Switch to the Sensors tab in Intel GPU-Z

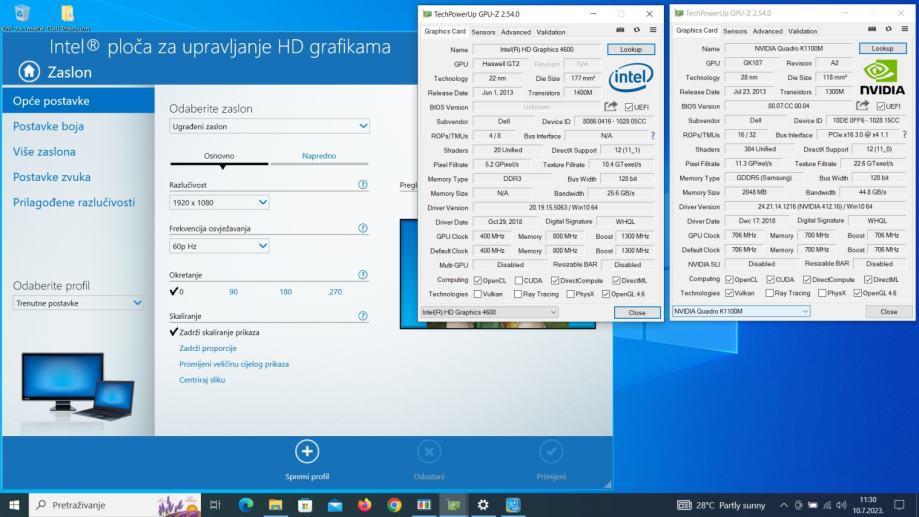point(483,32)
